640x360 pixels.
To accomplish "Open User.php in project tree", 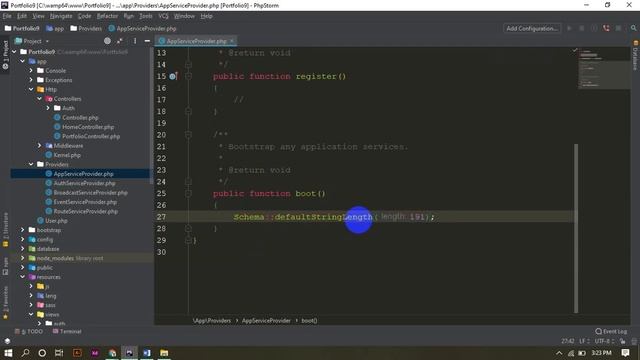I will click(52, 221).
